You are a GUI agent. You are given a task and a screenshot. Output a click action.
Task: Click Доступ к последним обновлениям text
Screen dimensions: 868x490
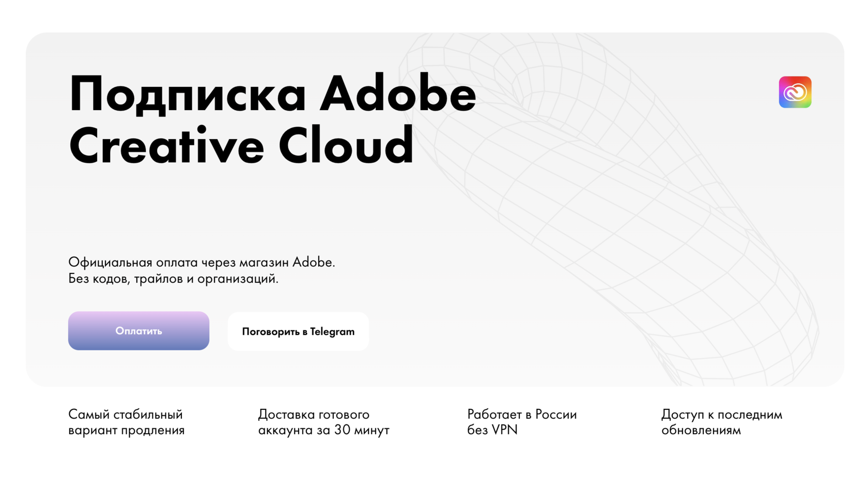pyautogui.click(x=722, y=422)
